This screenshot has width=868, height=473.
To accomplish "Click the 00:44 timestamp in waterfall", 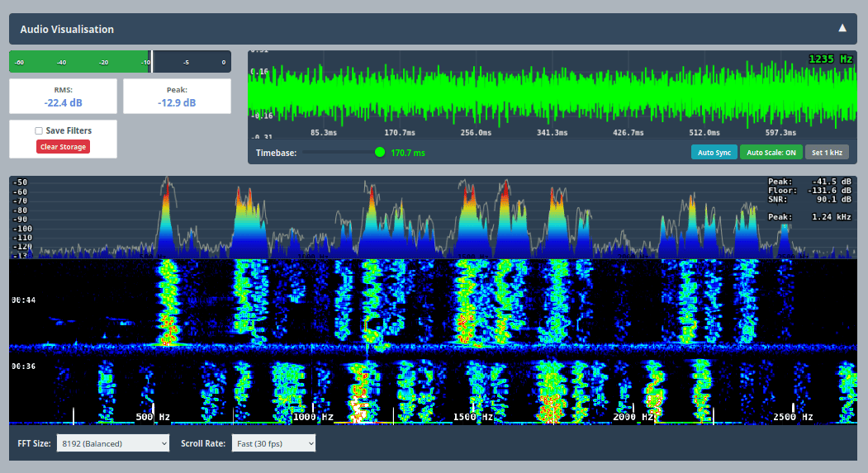I will pos(23,300).
